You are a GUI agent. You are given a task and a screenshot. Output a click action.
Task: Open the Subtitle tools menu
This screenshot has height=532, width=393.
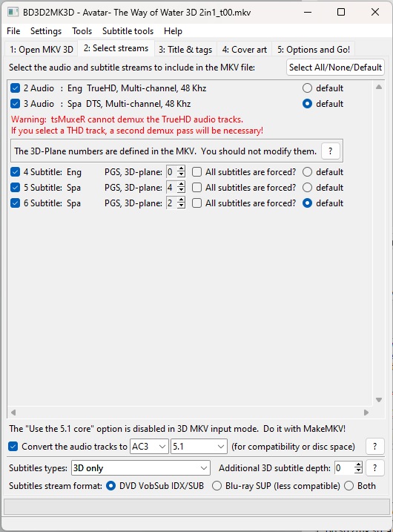coord(128,31)
